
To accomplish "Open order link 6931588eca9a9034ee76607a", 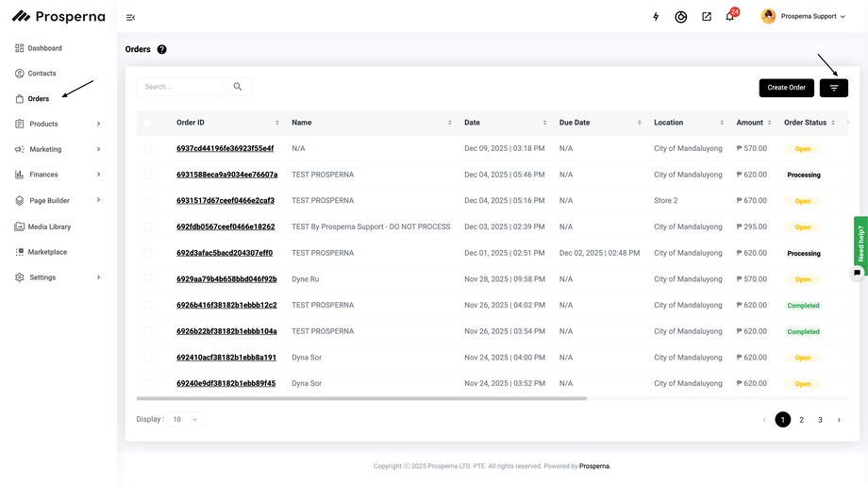I will click(226, 175).
